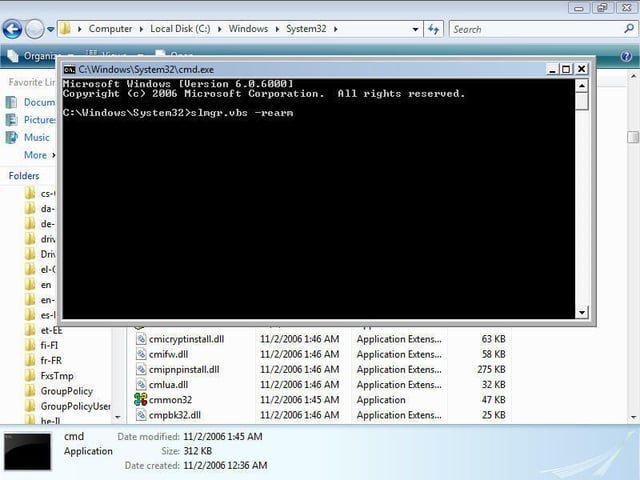Go back with the Explorer Back arrow
Image resolution: width=640 pixels, height=480 pixels.
click(x=12, y=29)
